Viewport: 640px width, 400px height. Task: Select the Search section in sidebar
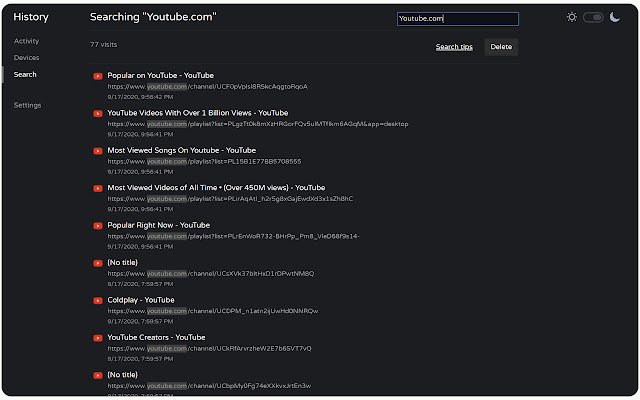25,74
